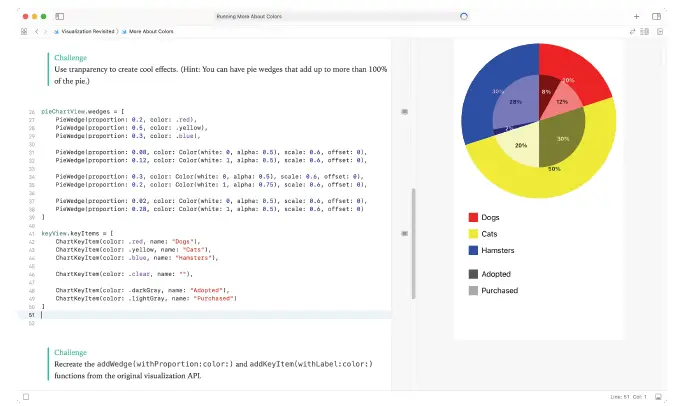Toggle the debug area square icon at bottom left
This screenshot has width=675, height=406.
(x=26, y=397)
